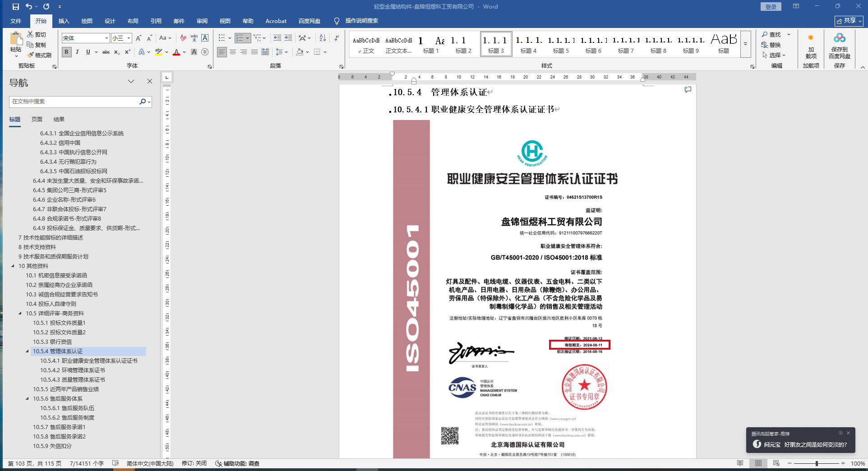Viewport: 868px width, 471px height.
Task: Toggle strikethrough (abc) formatting
Action: (x=106, y=52)
